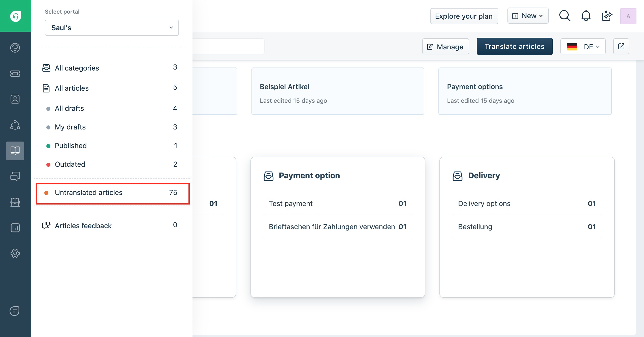This screenshot has width=644, height=337.
Task: Open the search magnifier icon
Action: [565, 16]
